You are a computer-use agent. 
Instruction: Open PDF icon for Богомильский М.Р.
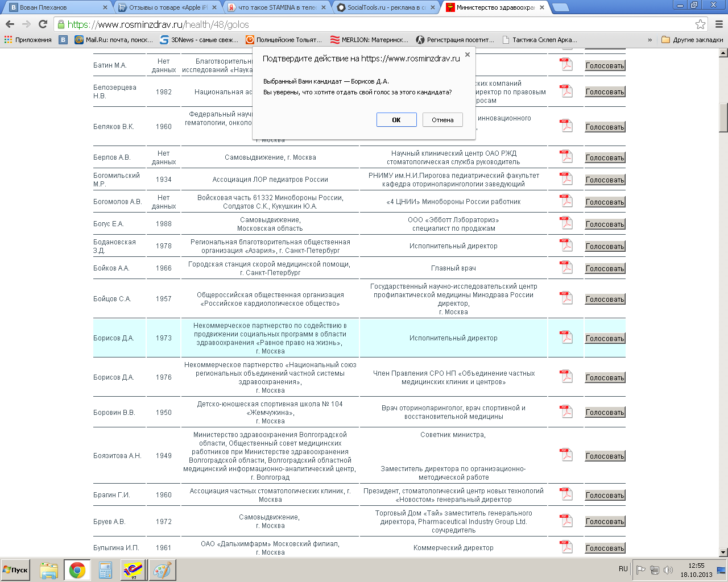(x=566, y=178)
